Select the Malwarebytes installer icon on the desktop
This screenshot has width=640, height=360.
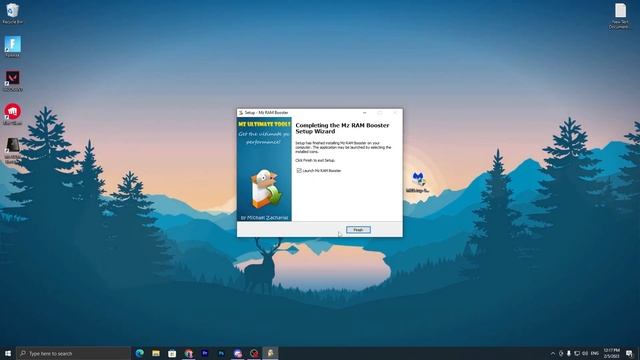tap(418, 182)
